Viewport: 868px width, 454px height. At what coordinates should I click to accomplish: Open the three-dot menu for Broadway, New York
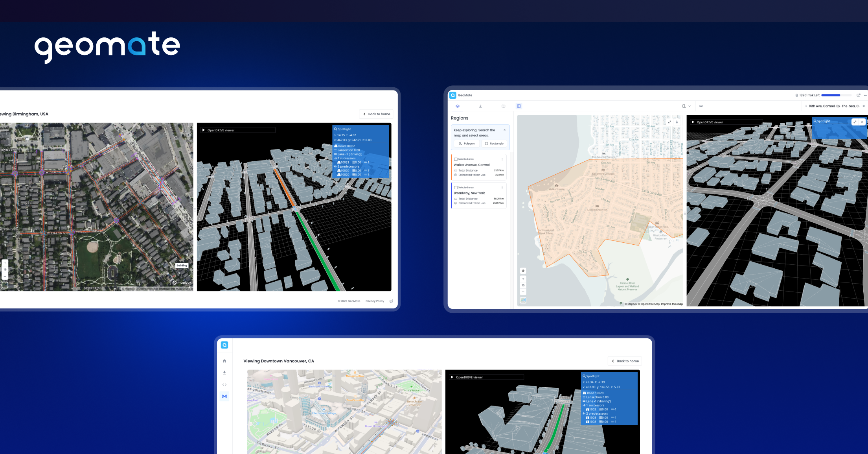[502, 188]
